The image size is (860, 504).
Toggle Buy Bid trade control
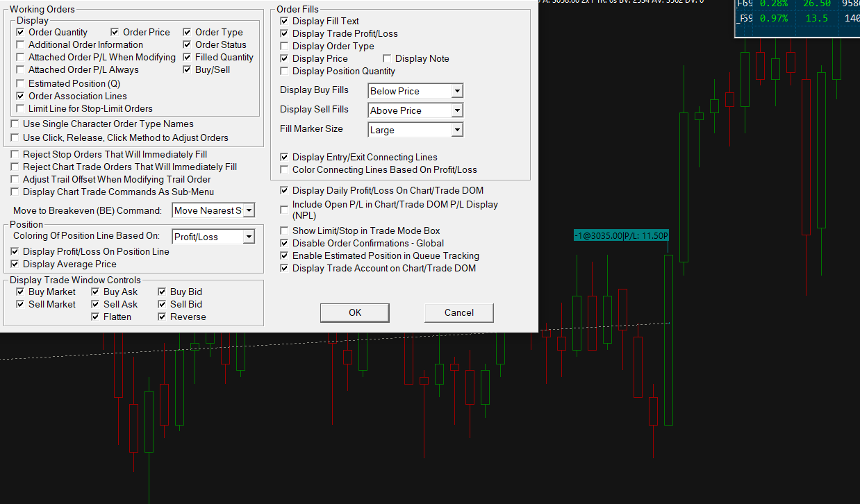162,292
